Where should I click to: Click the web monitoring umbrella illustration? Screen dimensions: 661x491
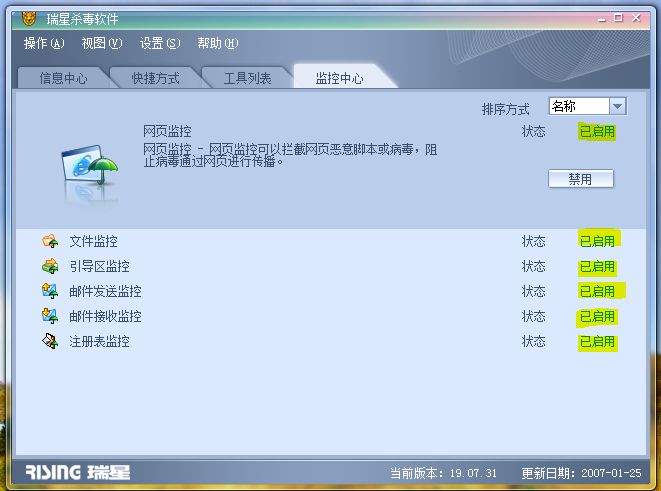89,173
